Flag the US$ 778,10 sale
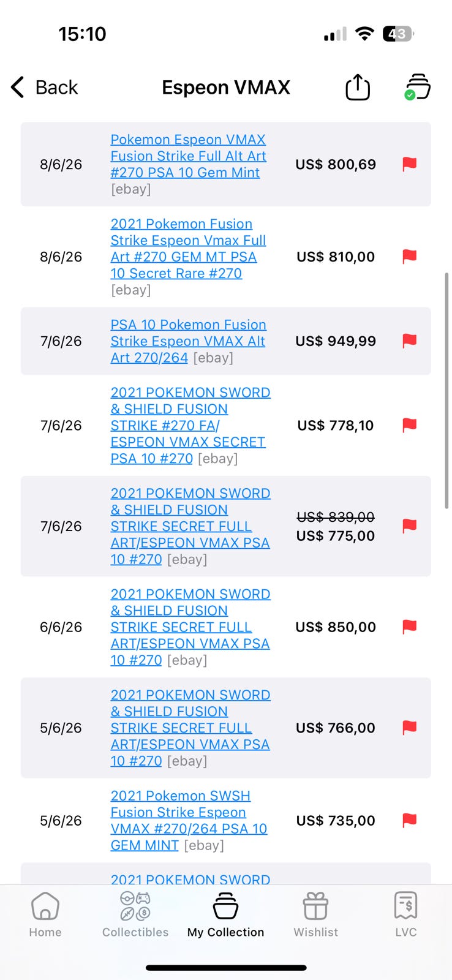 coord(409,425)
